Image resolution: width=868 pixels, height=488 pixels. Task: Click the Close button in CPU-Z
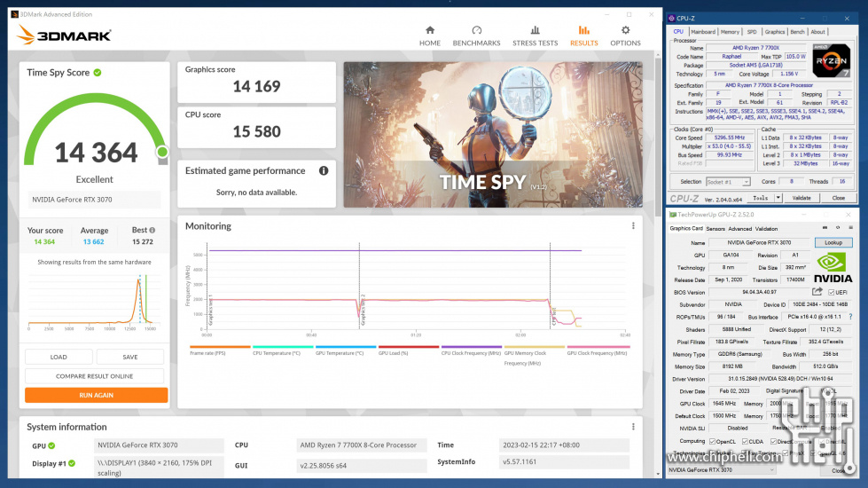tap(838, 198)
